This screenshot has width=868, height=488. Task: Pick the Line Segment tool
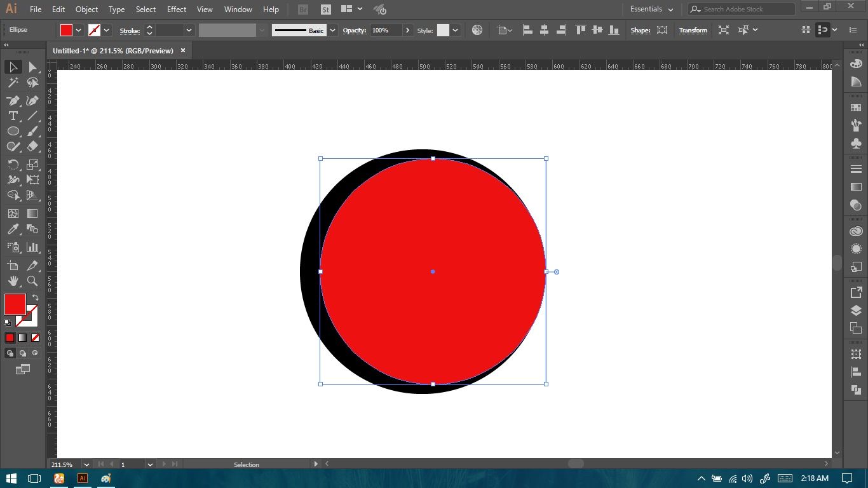pyautogui.click(x=32, y=116)
